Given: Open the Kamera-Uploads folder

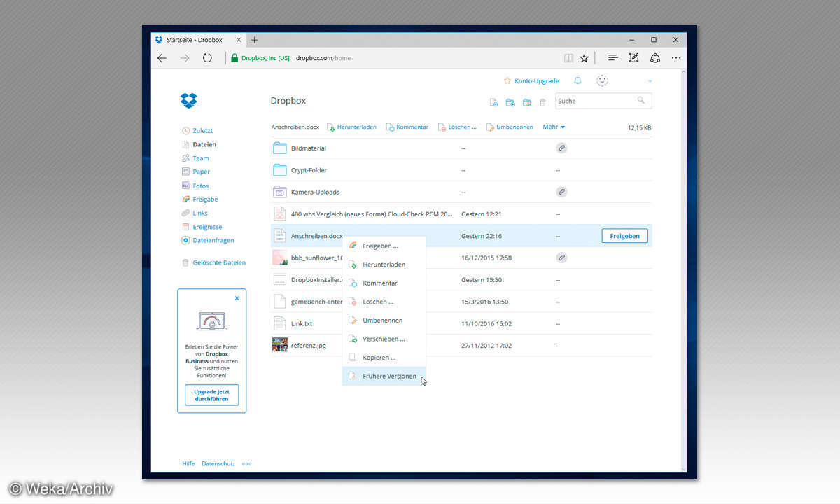Looking at the screenshot, I should coord(315,192).
